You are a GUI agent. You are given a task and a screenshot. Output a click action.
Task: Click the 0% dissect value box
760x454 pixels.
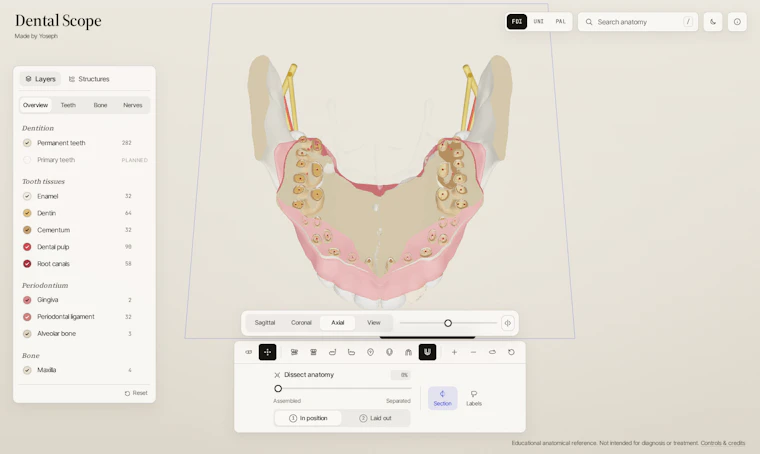click(x=401, y=375)
